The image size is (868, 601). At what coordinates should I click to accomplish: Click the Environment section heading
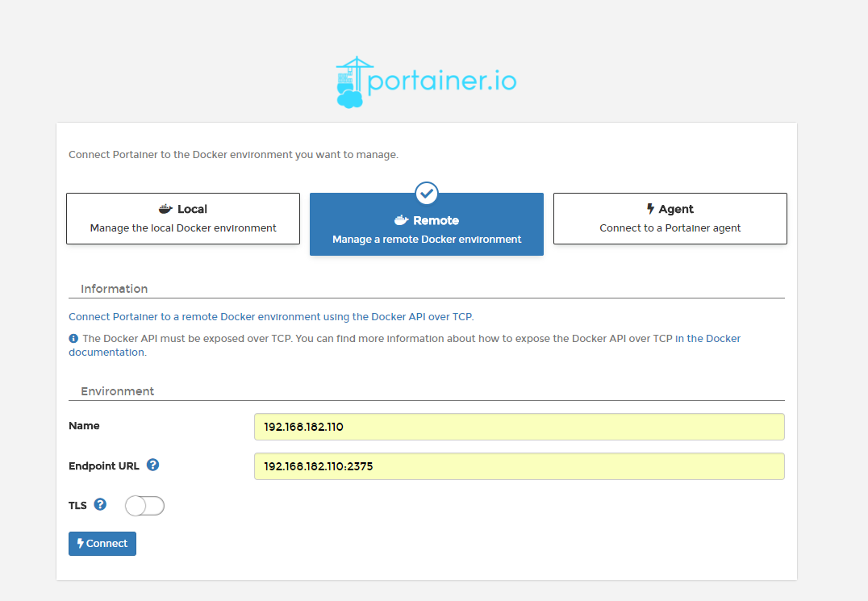point(117,391)
